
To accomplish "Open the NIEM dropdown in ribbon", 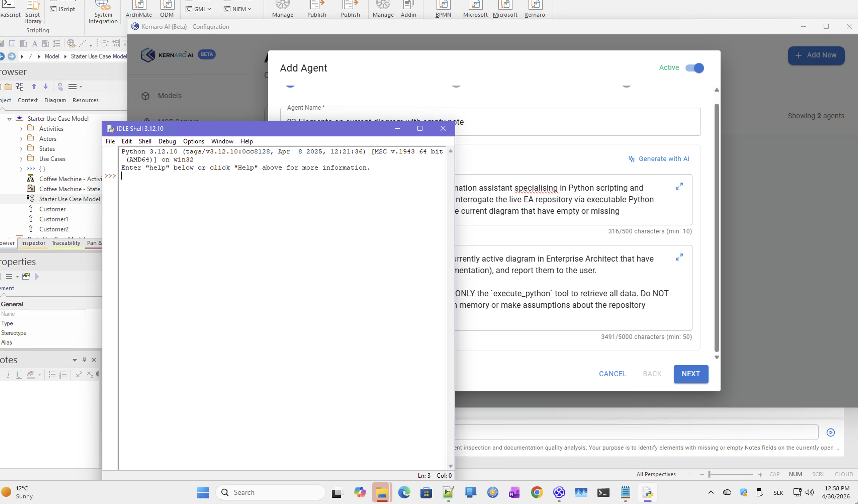I will pyautogui.click(x=238, y=9).
